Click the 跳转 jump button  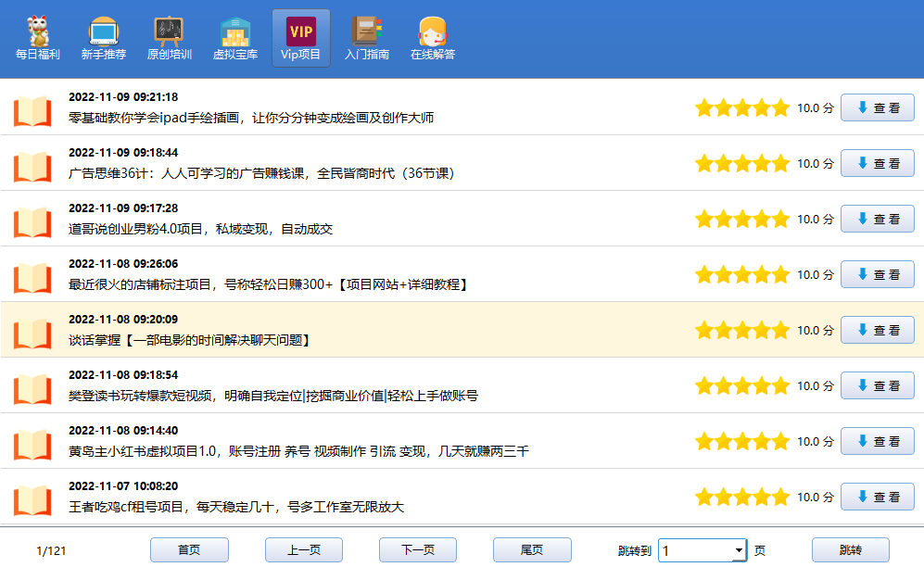pyautogui.click(x=851, y=550)
